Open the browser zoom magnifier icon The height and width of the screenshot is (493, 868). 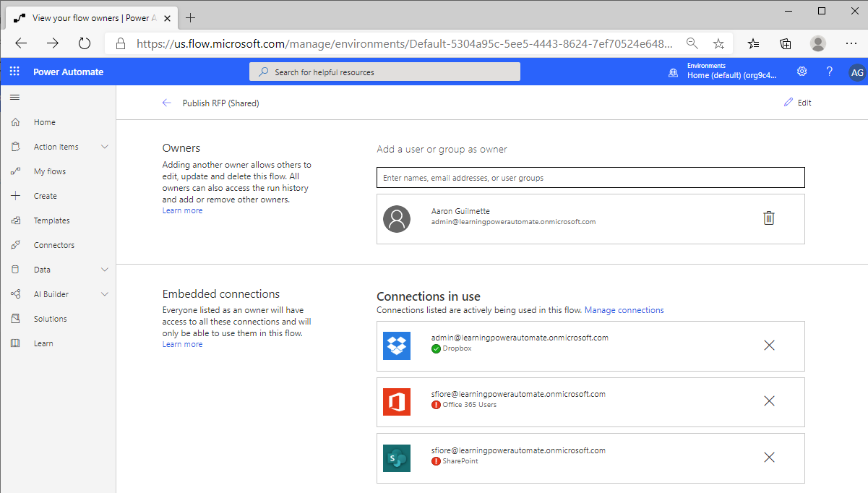[x=692, y=43]
